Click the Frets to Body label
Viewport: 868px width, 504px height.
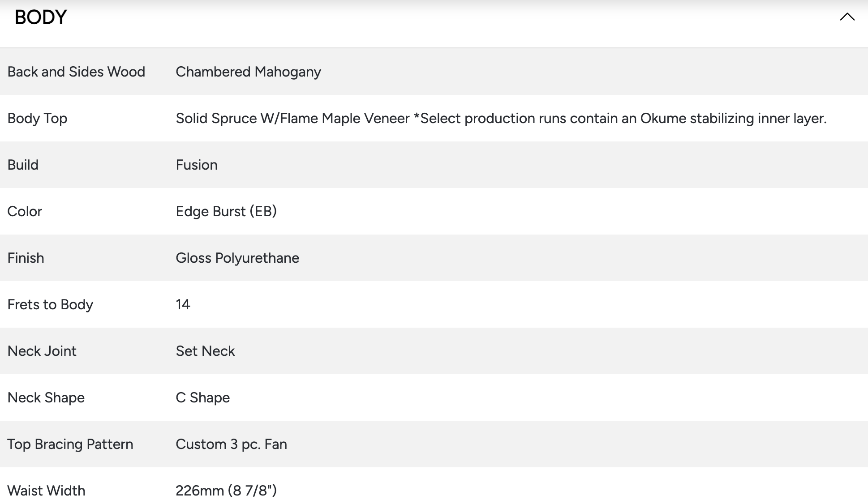50,304
